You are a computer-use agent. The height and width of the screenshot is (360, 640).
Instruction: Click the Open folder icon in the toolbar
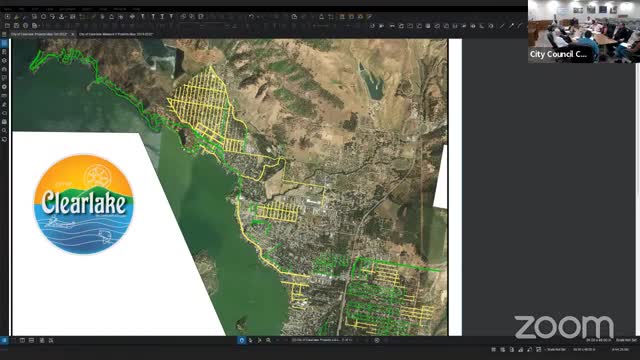7,26
